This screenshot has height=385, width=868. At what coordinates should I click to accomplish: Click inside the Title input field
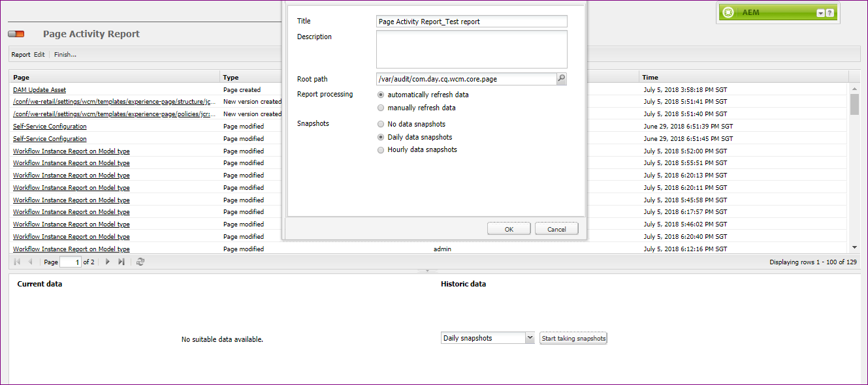click(471, 21)
